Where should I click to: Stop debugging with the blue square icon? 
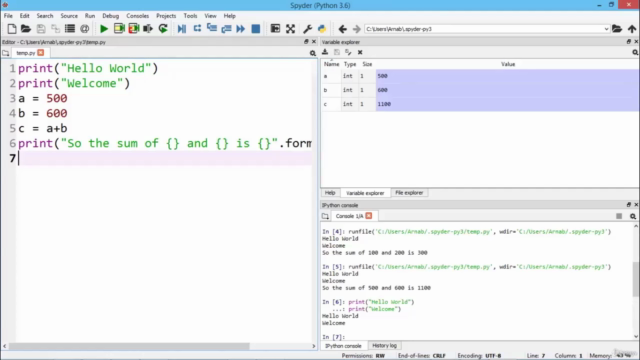coord(256,29)
